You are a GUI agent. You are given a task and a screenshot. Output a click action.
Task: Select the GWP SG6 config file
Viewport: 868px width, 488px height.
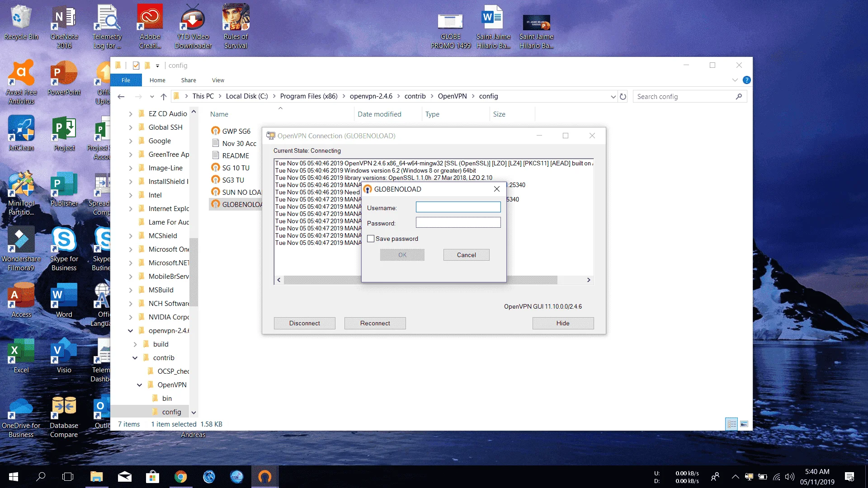tap(231, 131)
